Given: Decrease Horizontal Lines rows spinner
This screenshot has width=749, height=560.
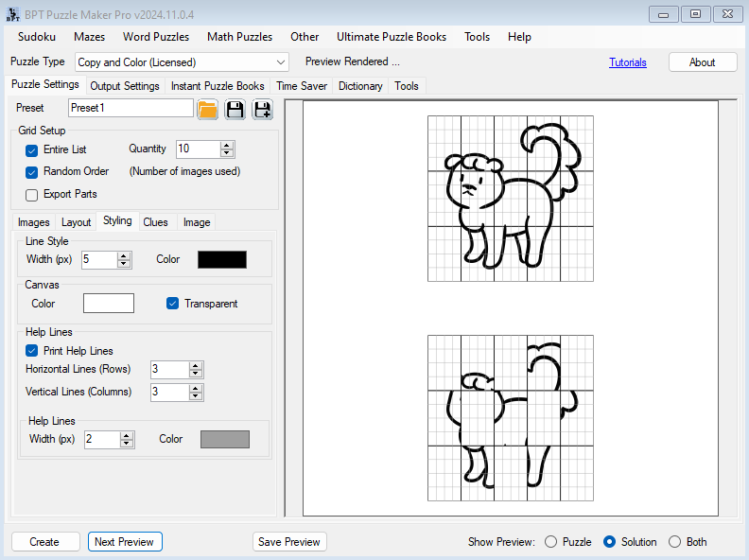Looking at the screenshot, I should [195, 374].
